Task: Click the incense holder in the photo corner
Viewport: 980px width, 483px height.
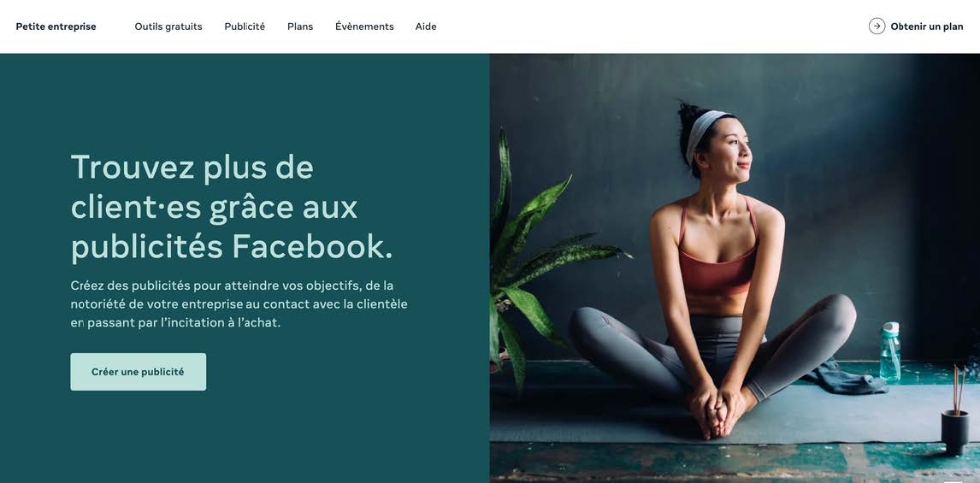Action: (955, 411)
